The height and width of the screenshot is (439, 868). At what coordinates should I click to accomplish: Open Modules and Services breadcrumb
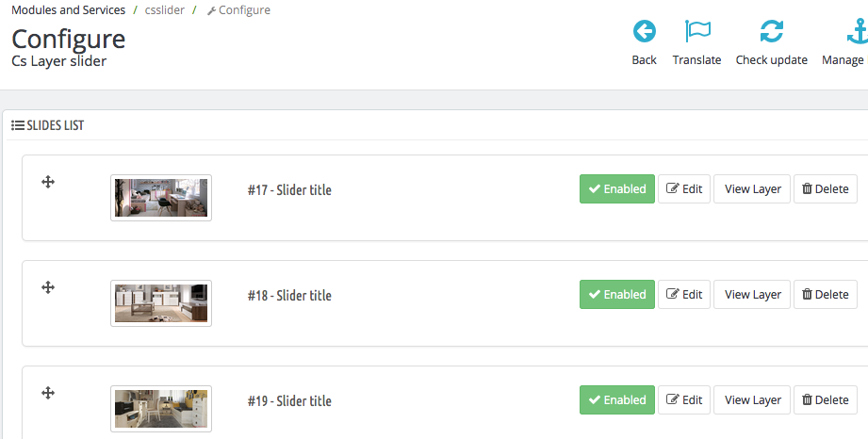click(x=68, y=10)
